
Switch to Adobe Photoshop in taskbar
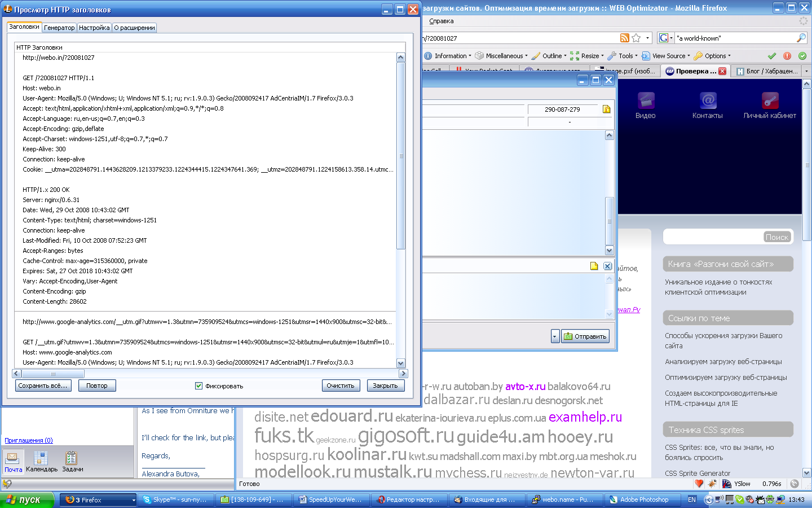(x=642, y=500)
